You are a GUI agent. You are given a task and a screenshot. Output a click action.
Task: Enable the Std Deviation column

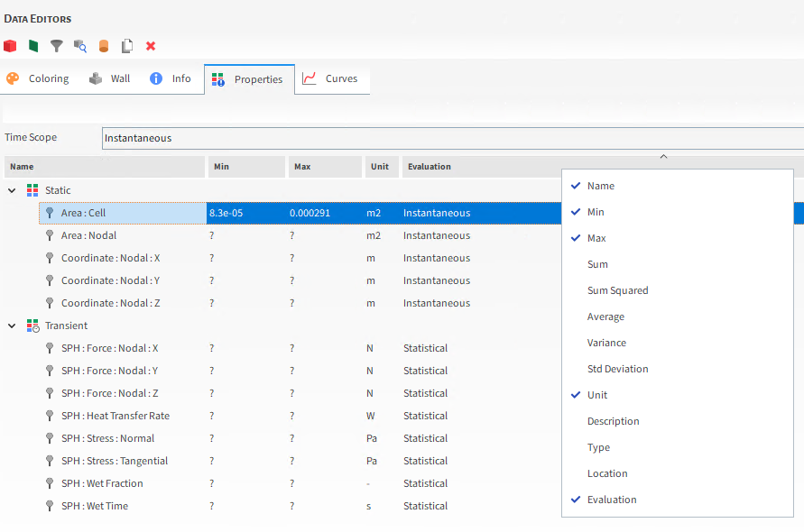pos(677,369)
